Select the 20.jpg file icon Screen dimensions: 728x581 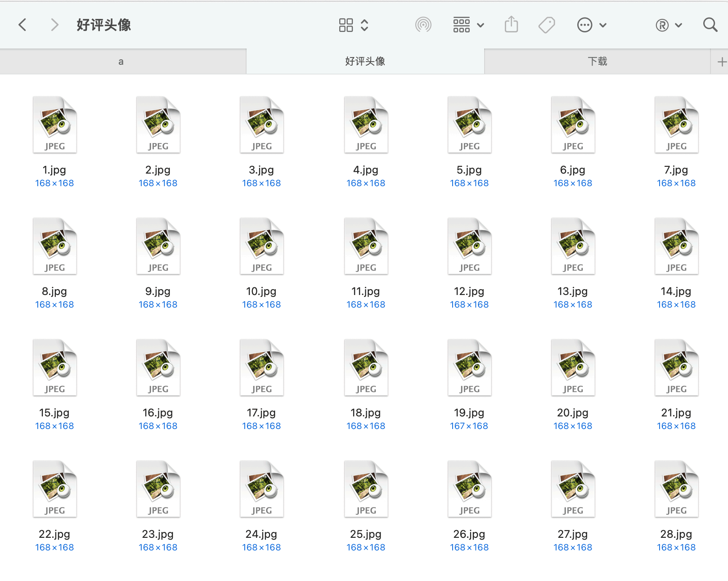click(x=573, y=367)
